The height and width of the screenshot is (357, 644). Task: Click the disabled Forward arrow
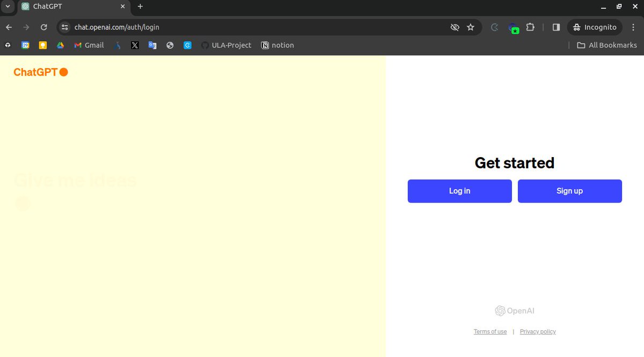tap(26, 27)
